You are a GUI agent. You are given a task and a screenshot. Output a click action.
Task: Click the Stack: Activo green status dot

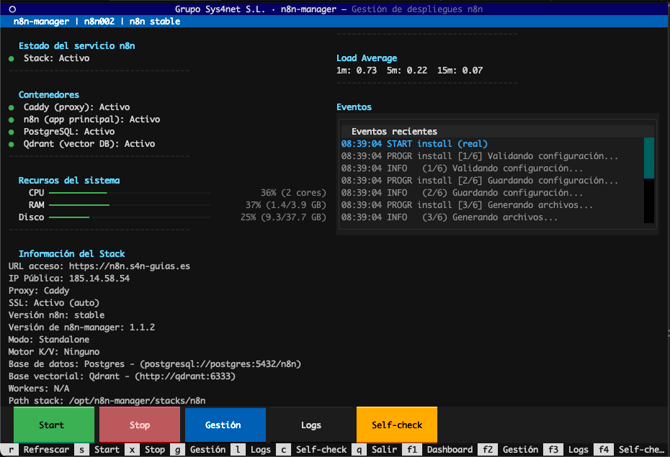[x=11, y=58]
